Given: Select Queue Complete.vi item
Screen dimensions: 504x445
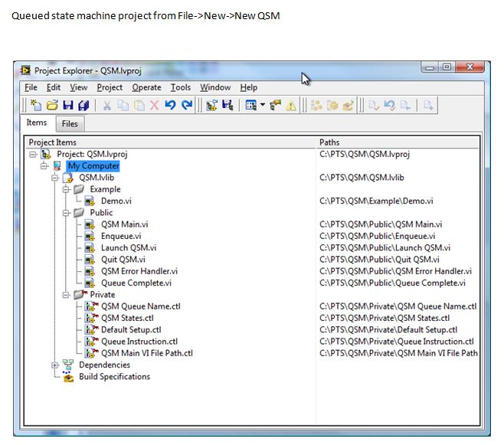Looking at the screenshot, I should tap(136, 283).
